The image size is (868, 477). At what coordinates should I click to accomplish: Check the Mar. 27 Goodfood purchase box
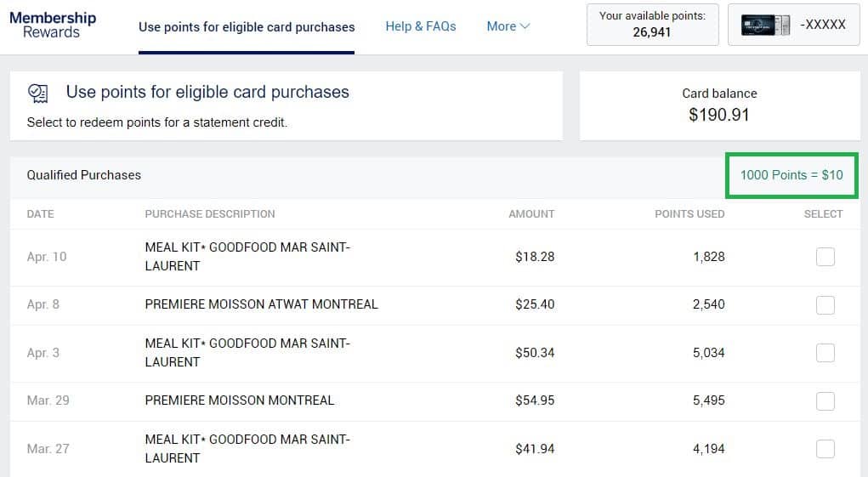(825, 449)
